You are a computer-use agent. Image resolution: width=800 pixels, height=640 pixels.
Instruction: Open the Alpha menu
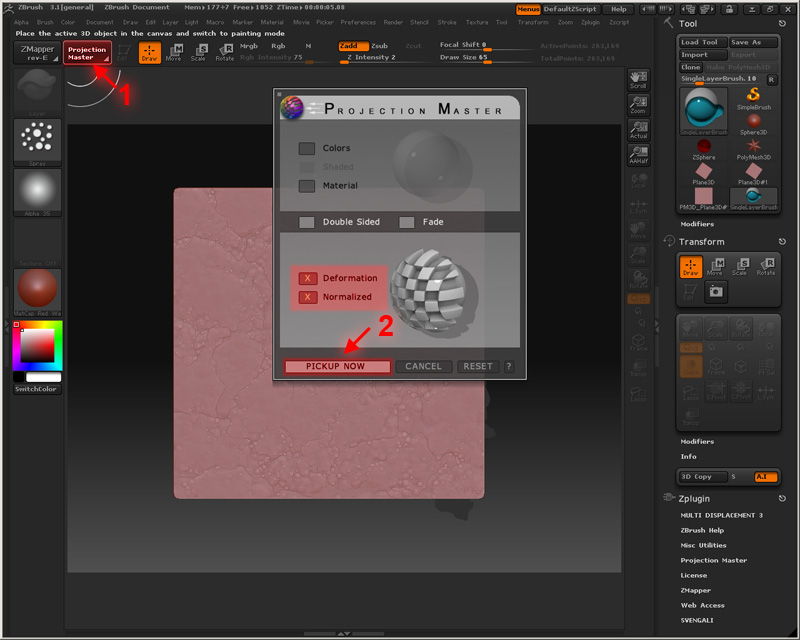pyautogui.click(x=21, y=22)
